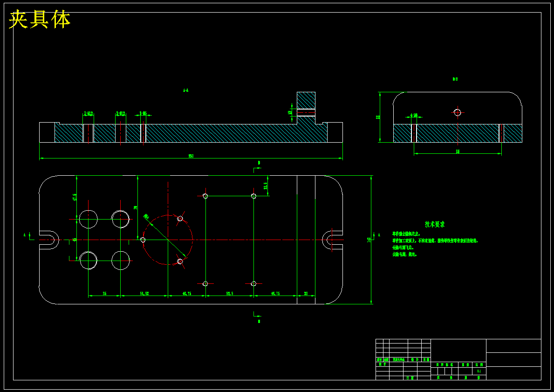Image resolution: width=554 pixels, height=392 pixels.
Task: Select the 85 dimension under B-B section
Action: click(458, 151)
